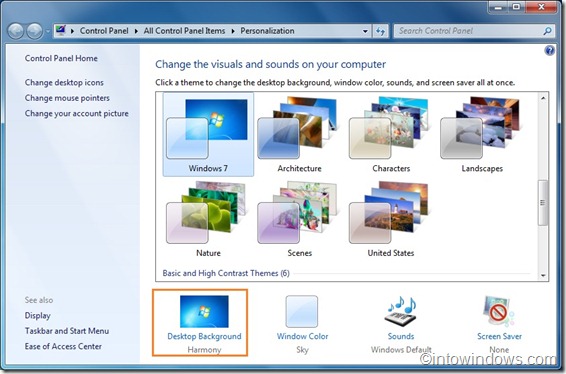Viewport: 566px width, 374px height.
Task: Click the Forward navigation arrow button
Action: point(35,31)
